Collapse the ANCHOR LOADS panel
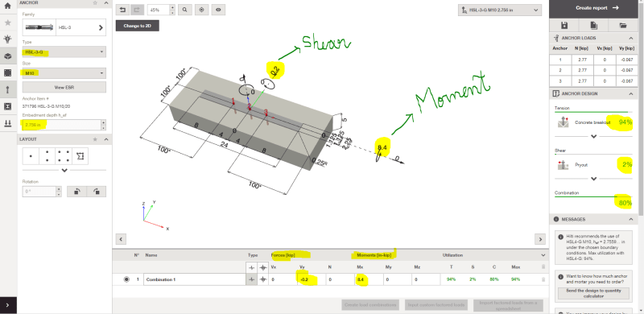Screen dimensions: 644x314 coord(631,38)
